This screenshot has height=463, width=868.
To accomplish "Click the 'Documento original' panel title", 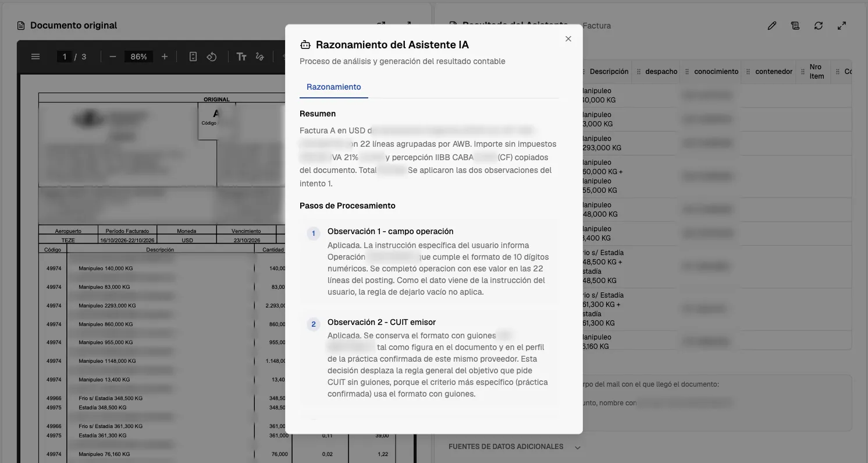I will [x=73, y=26].
